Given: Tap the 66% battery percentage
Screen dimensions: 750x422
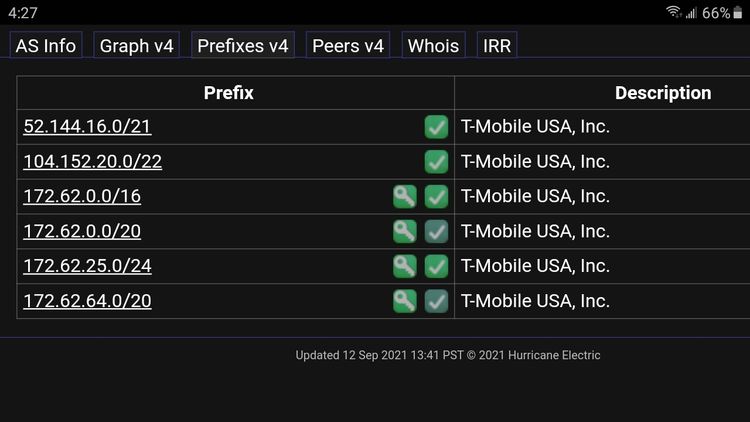Looking at the screenshot, I should pos(716,13).
